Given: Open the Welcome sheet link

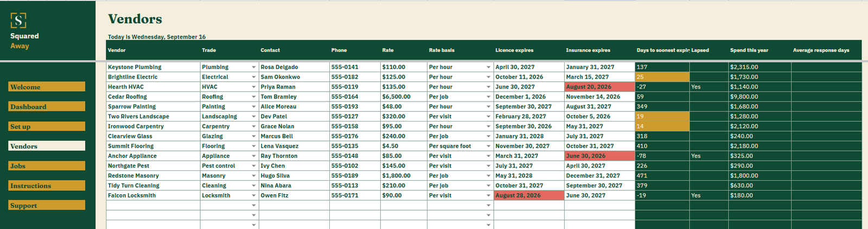Looking at the screenshot, I should pos(47,87).
